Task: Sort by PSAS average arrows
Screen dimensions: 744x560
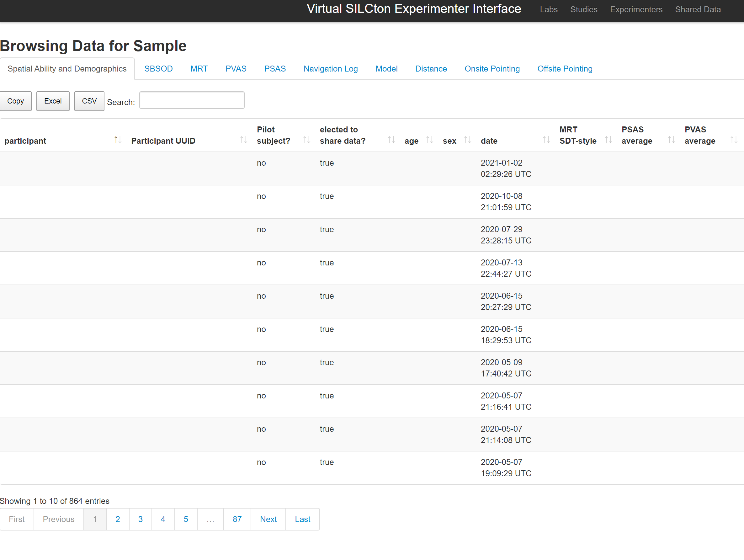Action: [671, 140]
